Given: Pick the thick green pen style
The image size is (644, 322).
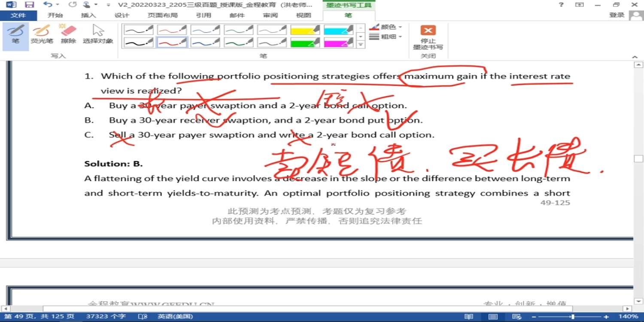Looking at the screenshot, I should coord(239,43).
